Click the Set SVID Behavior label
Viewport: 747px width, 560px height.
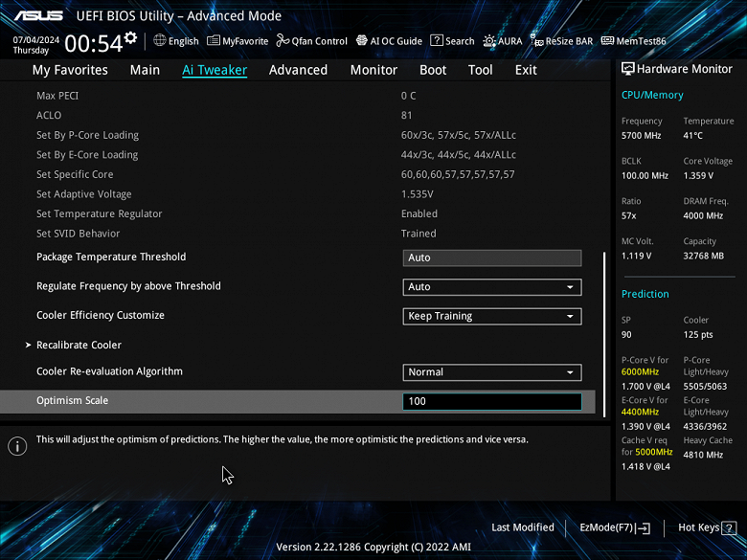click(79, 234)
